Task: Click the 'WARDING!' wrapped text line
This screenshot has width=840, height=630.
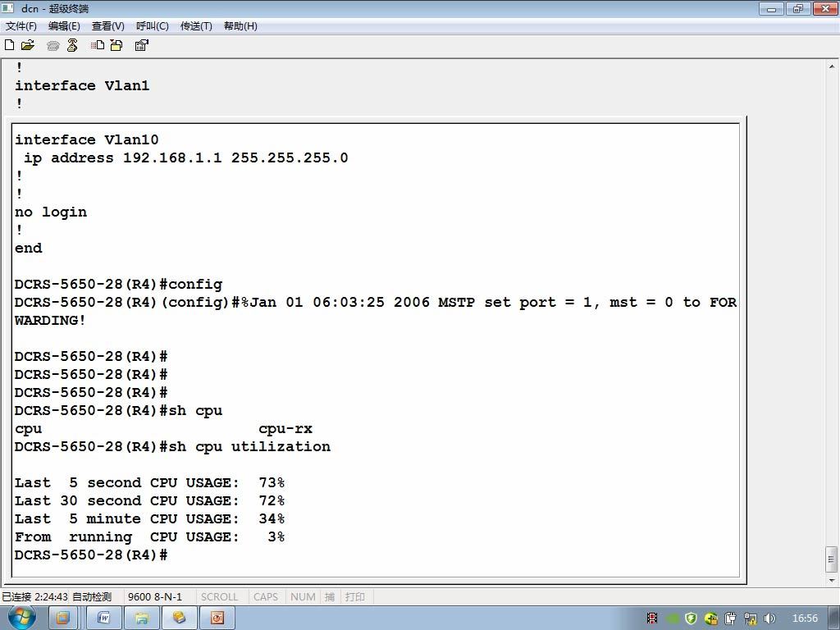Action: pyautogui.click(x=50, y=321)
